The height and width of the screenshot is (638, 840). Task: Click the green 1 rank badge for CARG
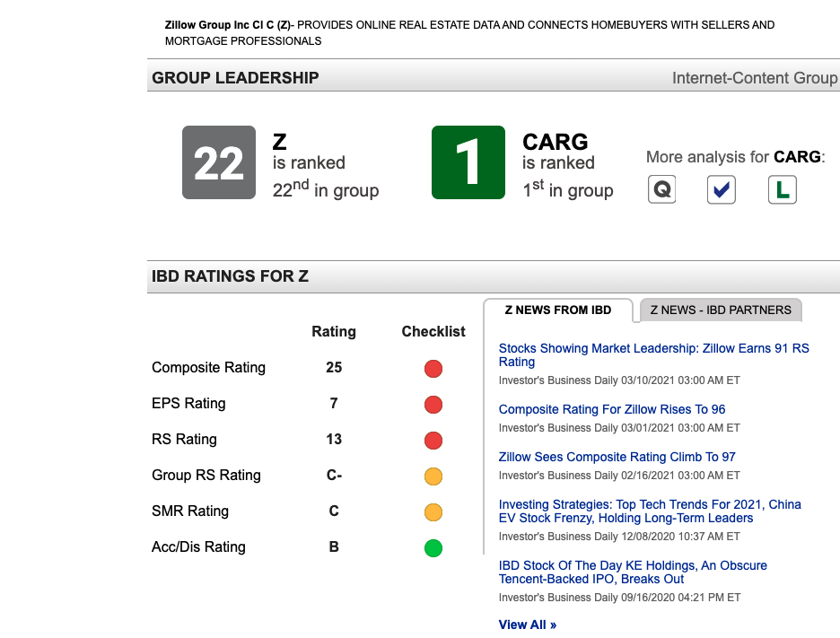click(468, 162)
